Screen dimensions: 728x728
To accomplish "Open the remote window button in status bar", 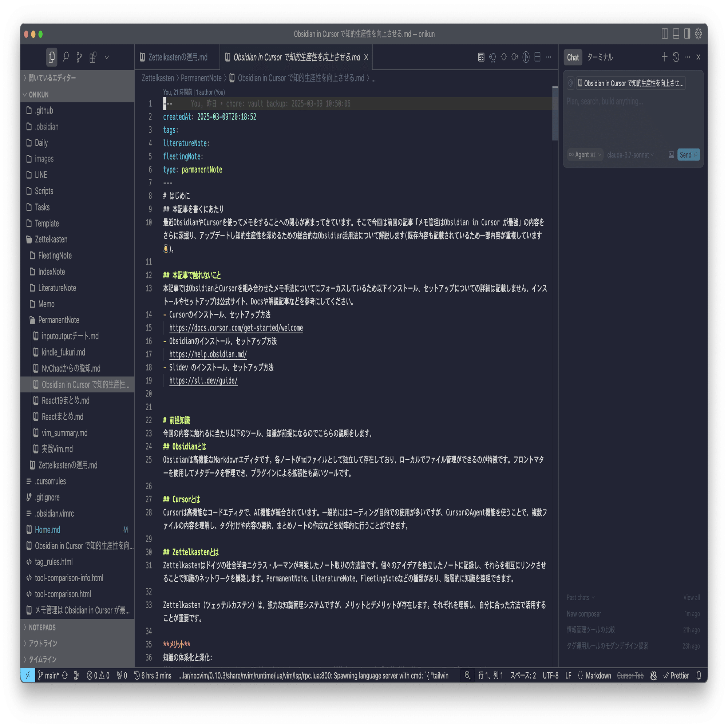I will point(28,676).
